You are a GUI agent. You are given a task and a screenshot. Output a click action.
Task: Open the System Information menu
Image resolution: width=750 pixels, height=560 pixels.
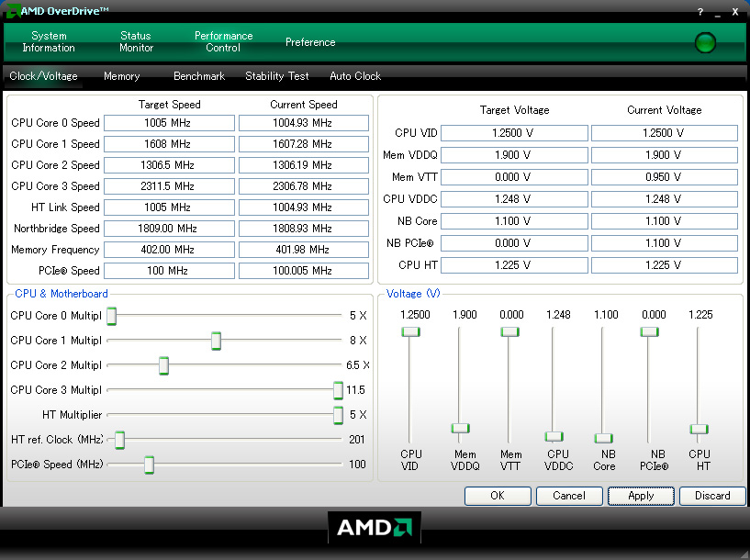(x=49, y=41)
